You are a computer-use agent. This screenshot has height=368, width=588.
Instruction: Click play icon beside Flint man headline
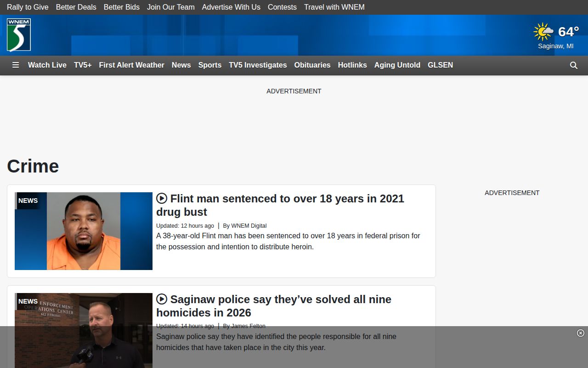(162, 198)
